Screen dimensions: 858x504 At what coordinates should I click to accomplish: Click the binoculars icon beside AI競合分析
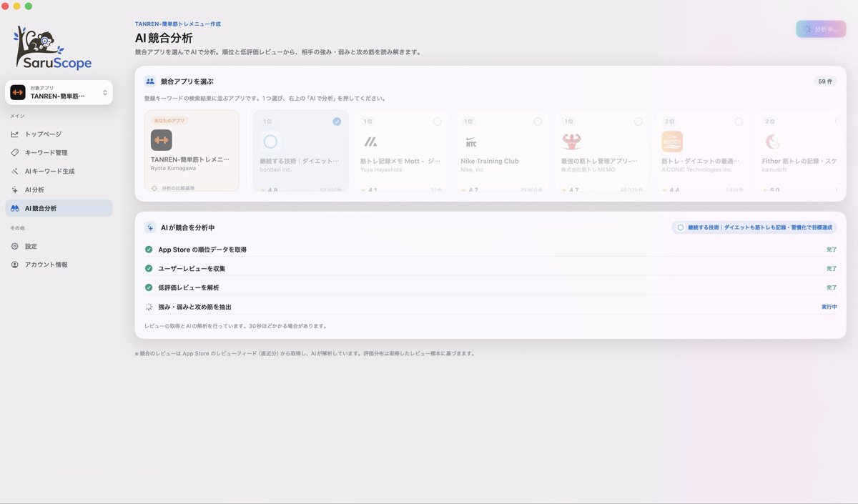point(15,208)
